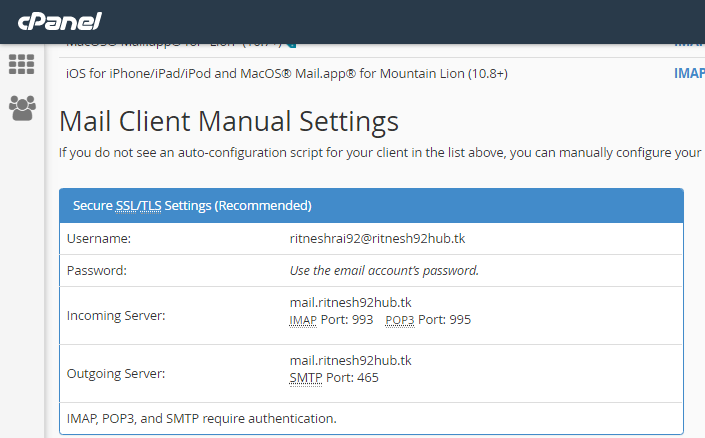Click the Incoming Server mail hostname
The width and height of the screenshot is (705, 438).
tap(350, 302)
